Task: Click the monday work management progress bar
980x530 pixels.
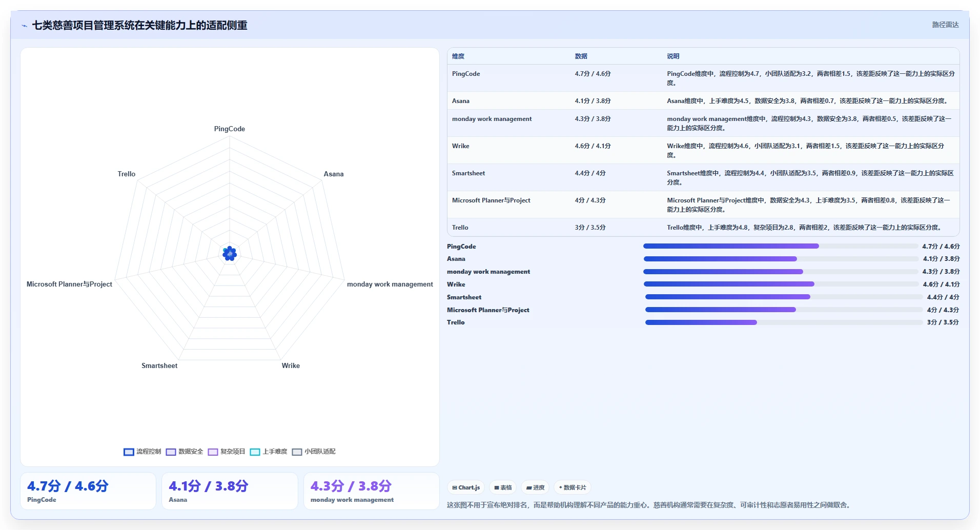Action: click(781, 272)
